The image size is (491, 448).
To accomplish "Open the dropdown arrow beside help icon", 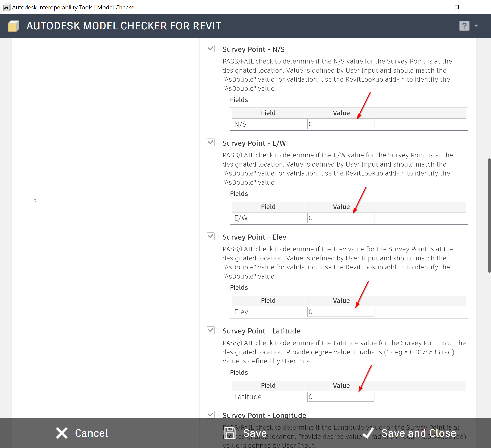I will (476, 26).
